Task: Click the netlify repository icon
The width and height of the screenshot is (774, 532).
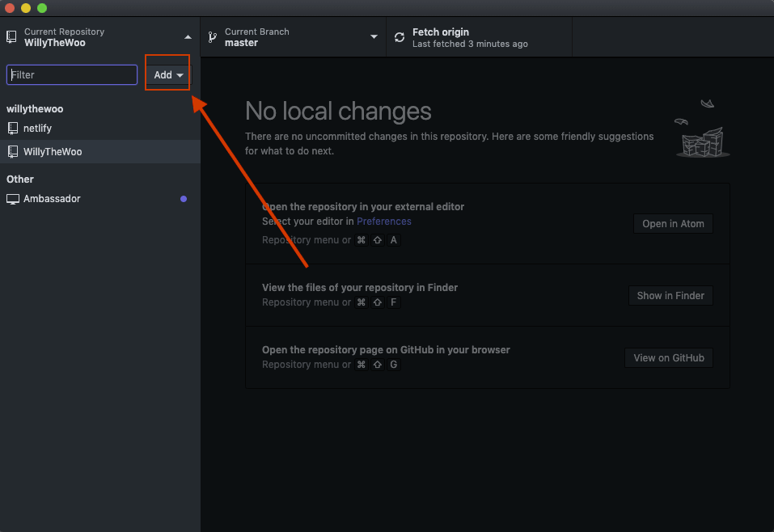Action: pyautogui.click(x=13, y=129)
